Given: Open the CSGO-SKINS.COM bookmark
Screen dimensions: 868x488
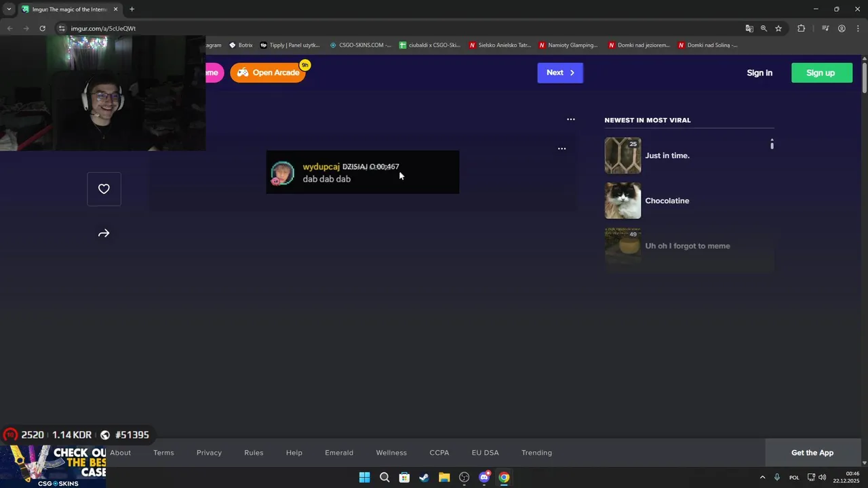Looking at the screenshot, I should 360,45.
